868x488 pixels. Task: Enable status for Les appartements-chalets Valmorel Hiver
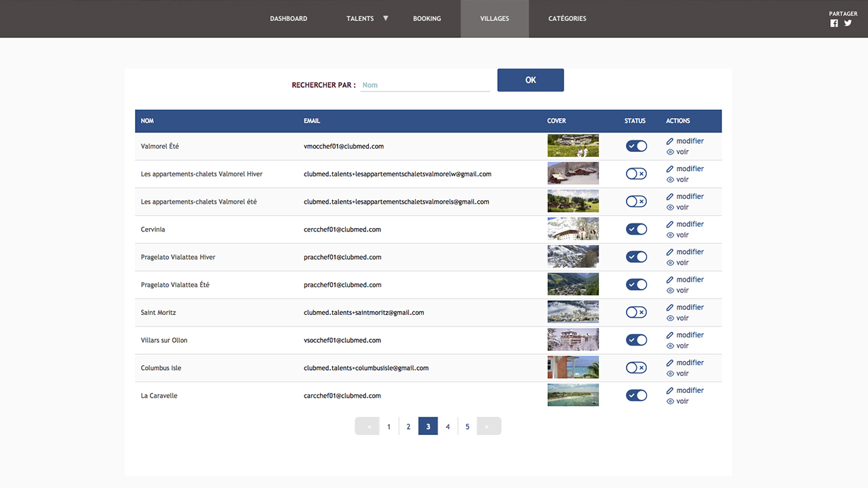[x=636, y=174]
